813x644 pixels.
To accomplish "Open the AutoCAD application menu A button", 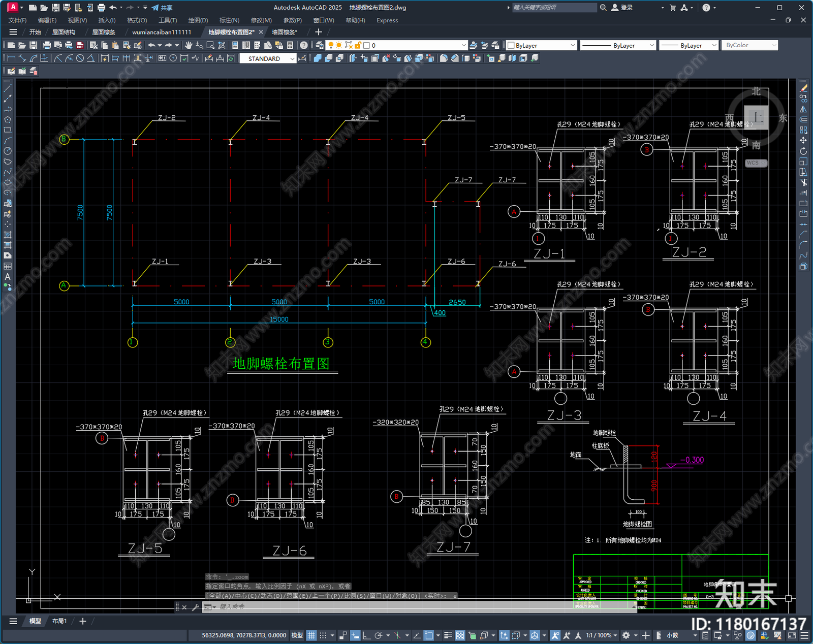I will 13,7.
